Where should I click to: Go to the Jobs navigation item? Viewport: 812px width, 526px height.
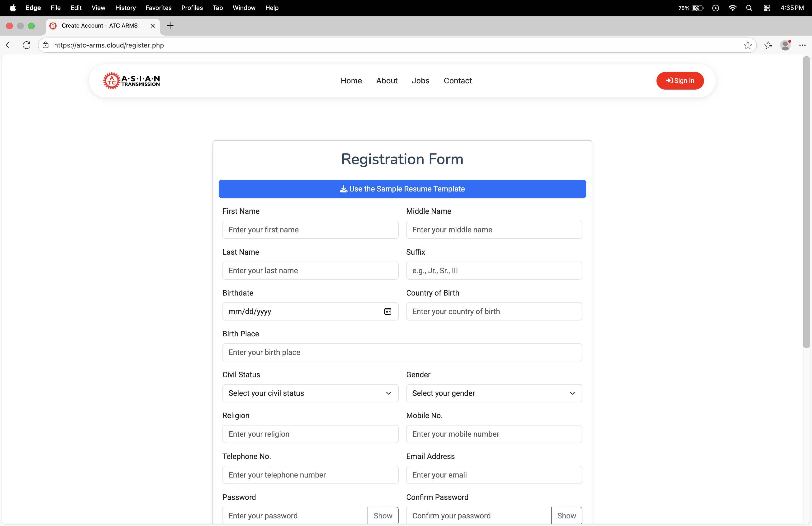[420, 81]
